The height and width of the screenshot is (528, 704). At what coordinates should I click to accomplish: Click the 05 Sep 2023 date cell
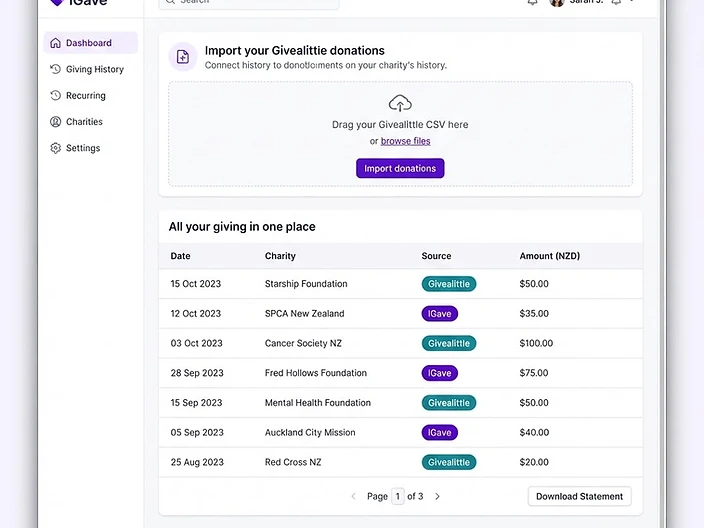(197, 432)
